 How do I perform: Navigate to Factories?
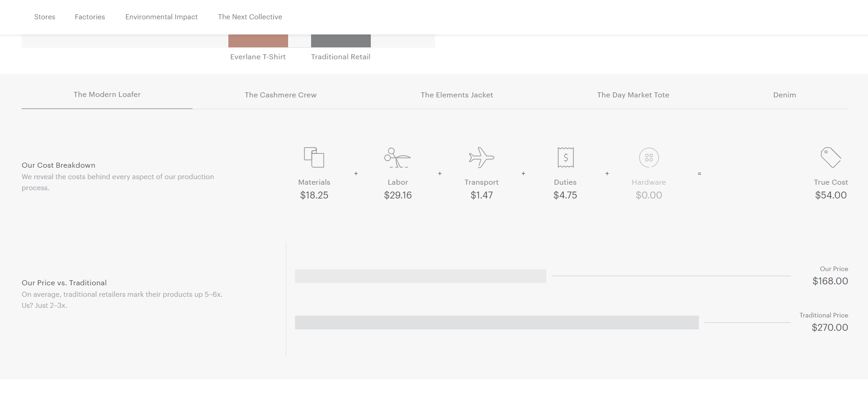click(x=90, y=17)
